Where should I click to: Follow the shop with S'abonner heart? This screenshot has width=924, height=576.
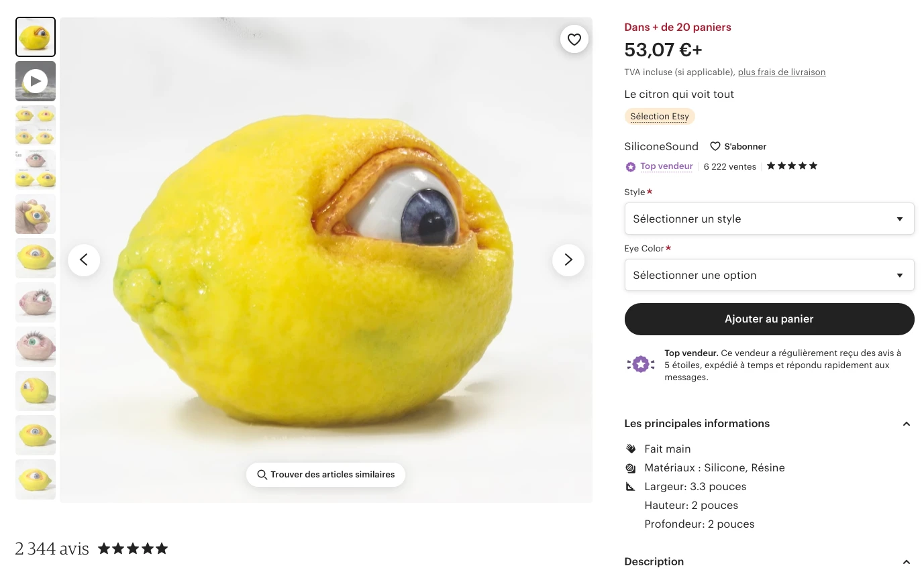(x=715, y=146)
